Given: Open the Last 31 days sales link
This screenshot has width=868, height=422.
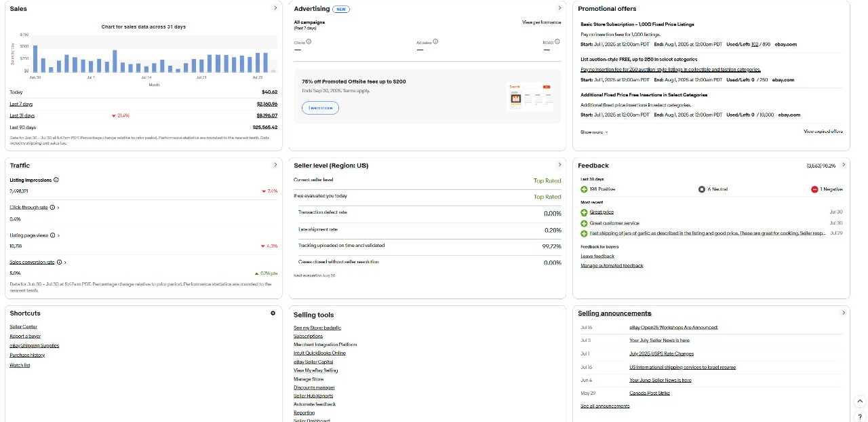Looking at the screenshot, I should (x=22, y=115).
